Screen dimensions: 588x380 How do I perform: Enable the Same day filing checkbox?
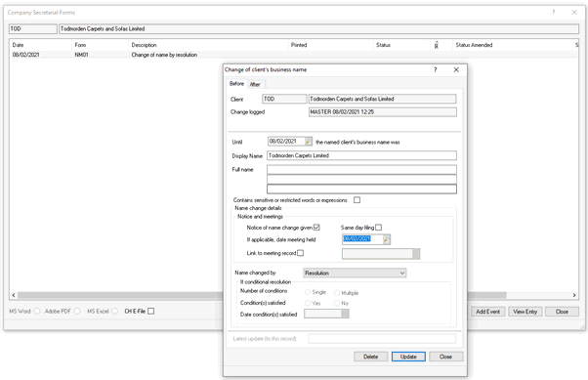(x=378, y=228)
